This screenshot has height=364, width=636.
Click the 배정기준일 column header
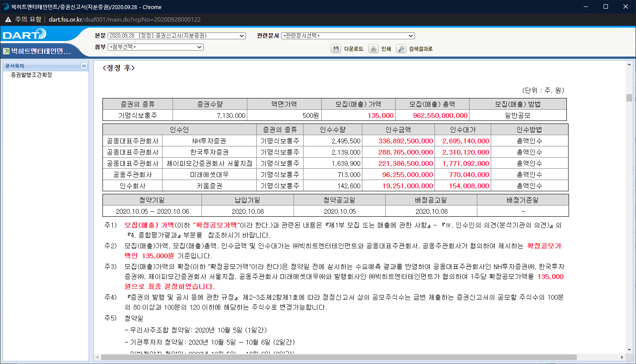coord(523,200)
